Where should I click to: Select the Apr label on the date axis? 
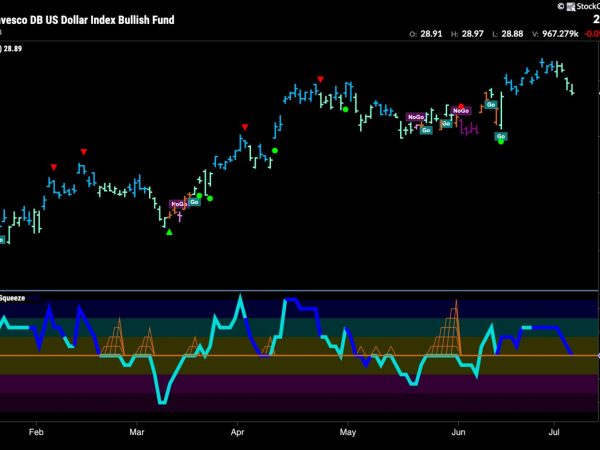(237, 432)
